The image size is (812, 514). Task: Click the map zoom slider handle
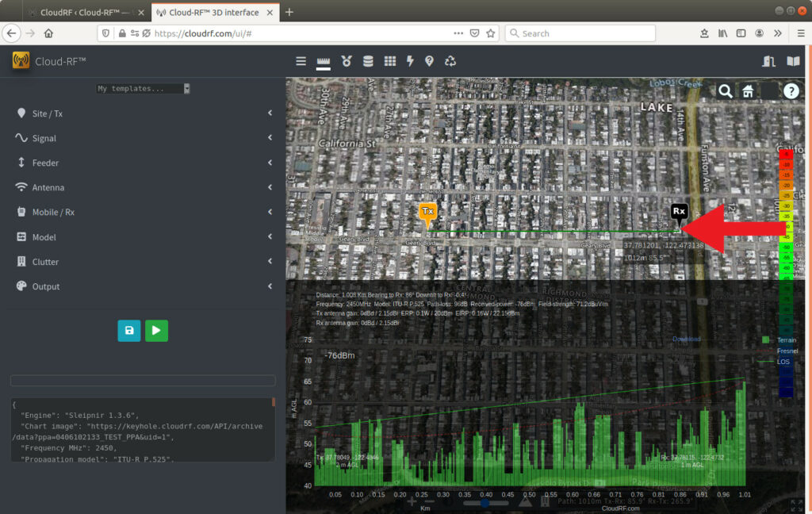(485, 502)
